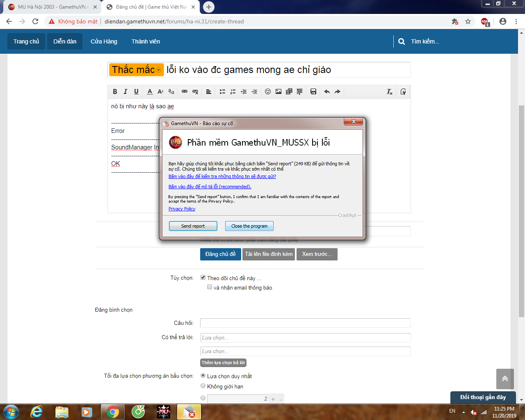Click the remove formatting icon

tap(390, 91)
